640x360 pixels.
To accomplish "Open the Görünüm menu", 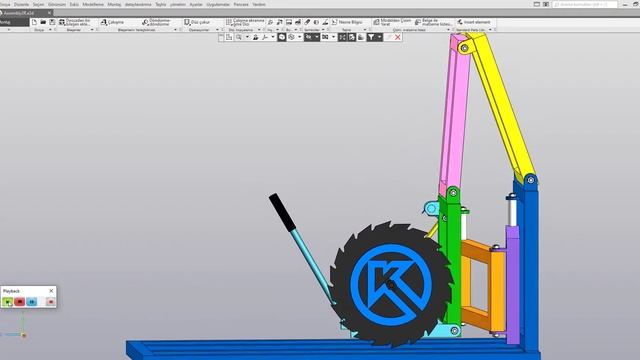I will click(x=57, y=4).
